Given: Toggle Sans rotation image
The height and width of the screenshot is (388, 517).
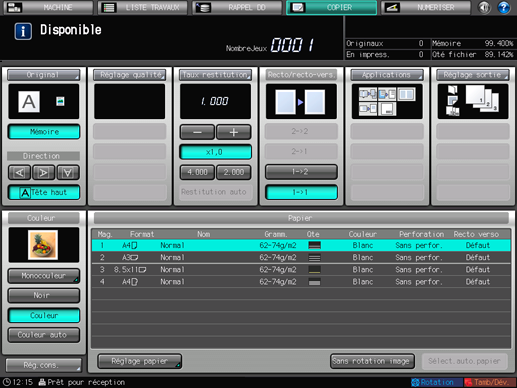Looking at the screenshot, I should click(x=372, y=361).
